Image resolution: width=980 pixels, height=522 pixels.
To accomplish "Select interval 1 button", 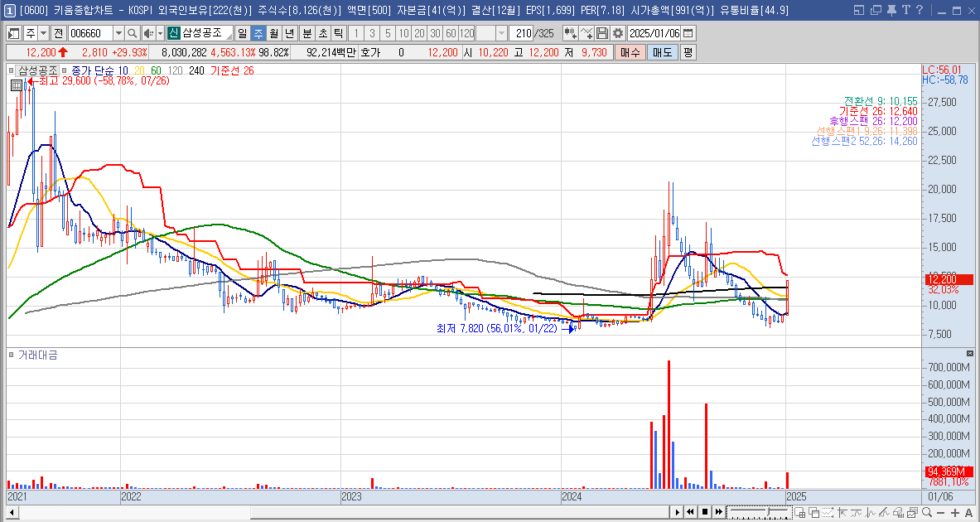I will click(x=356, y=33).
